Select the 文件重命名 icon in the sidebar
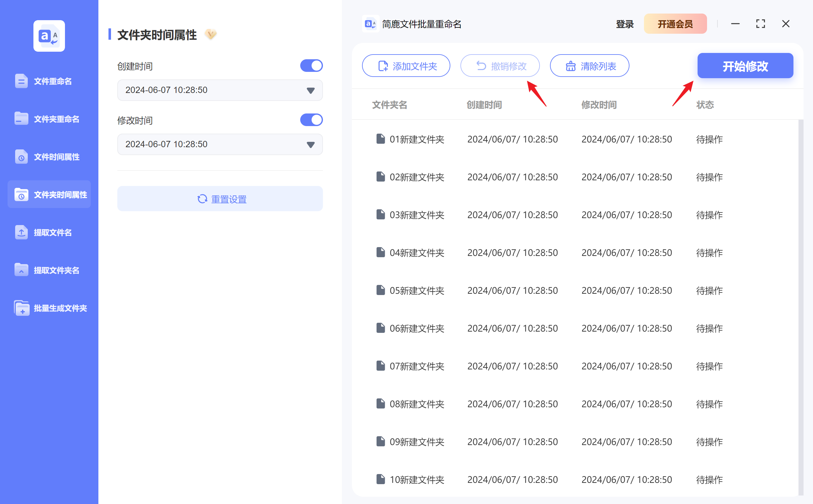 coord(21,81)
